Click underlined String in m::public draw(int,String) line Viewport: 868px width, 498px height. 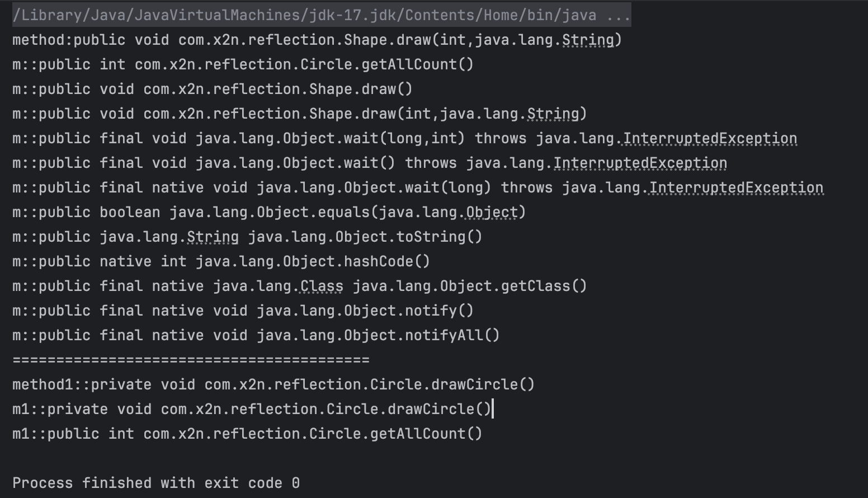pyautogui.click(x=553, y=114)
